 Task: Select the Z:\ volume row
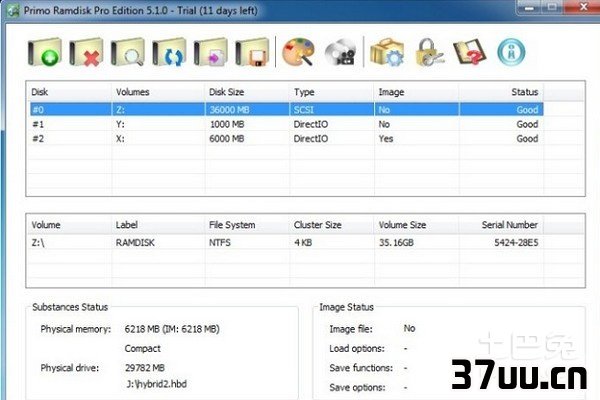[286, 243]
